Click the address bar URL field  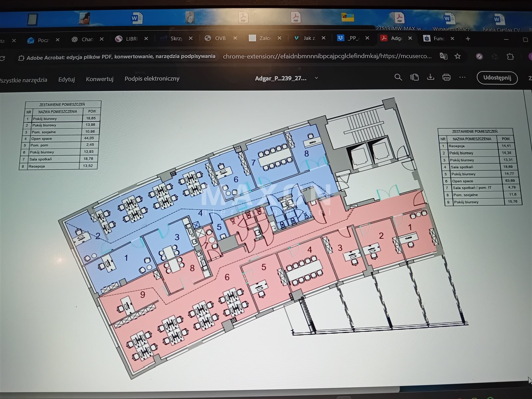pyautogui.click(x=327, y=56)
